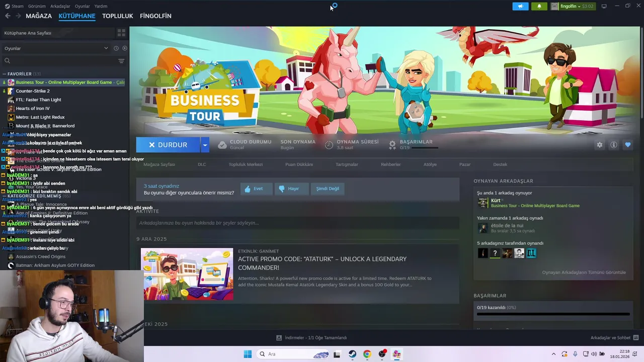The height and width of the screenshot is (362, 644).
Task: Open the Oyunlar menu in menu bar
Action: (82, 6)
